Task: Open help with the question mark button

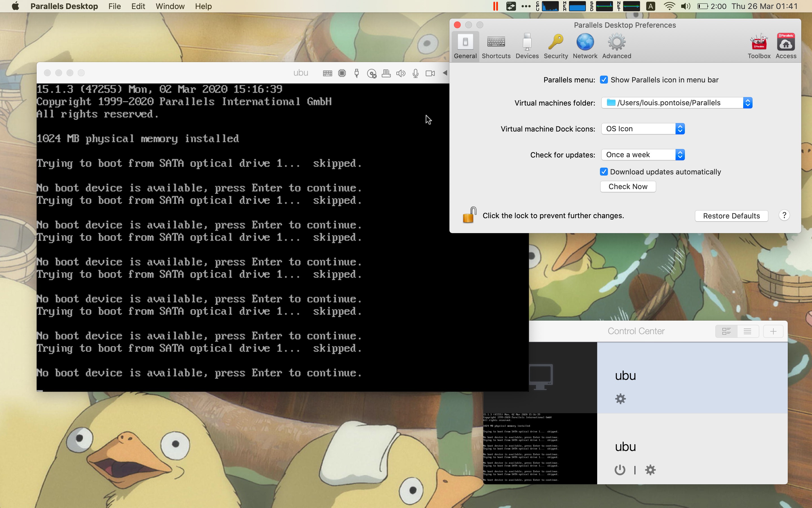Action: coord(784,215)
